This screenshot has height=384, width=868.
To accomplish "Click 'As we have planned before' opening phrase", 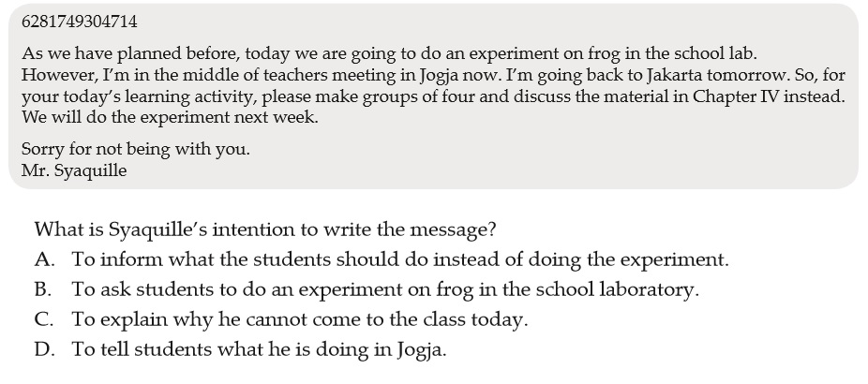I will (x=130, y=54).
